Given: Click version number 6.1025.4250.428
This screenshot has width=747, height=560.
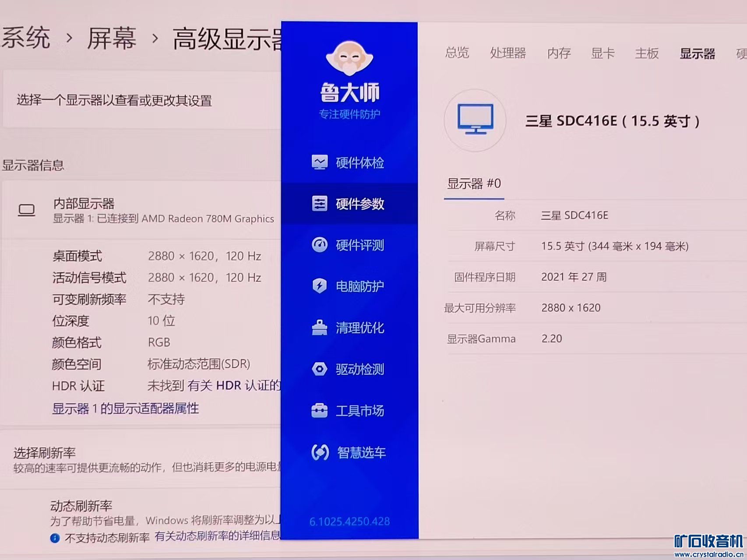Looking at the screenshot, I should point(349,521).
